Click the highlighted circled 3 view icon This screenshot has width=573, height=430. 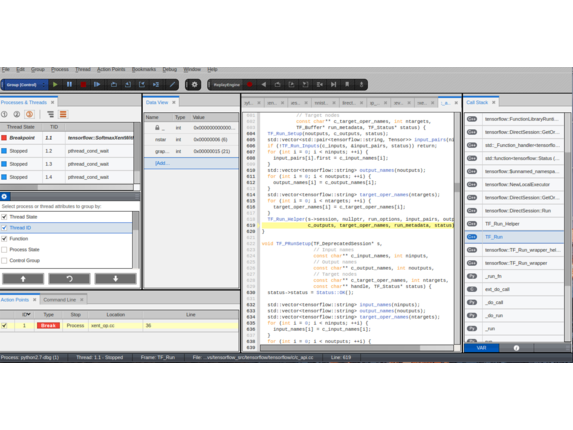pos(29,114)
